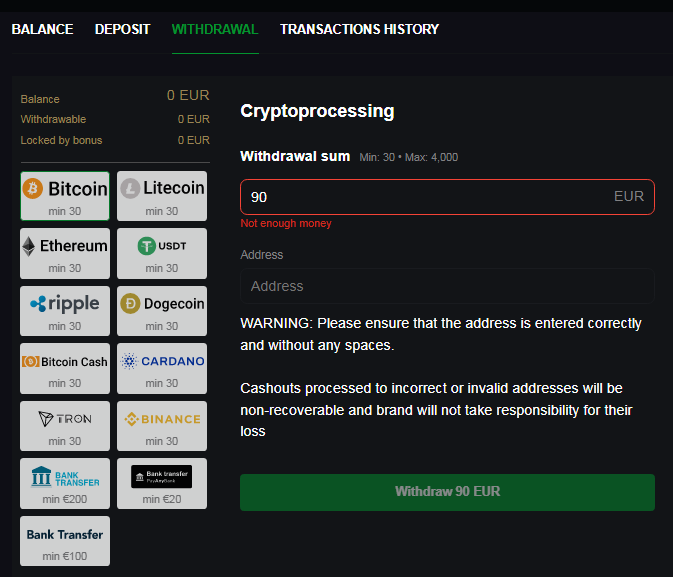Click the Withdraw 90 EUR button

[x=447, y=492]
